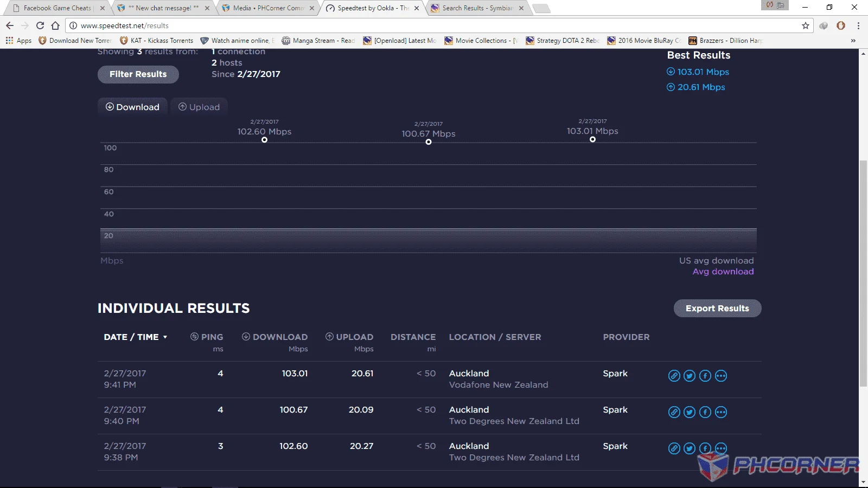
Task: Open [Openload] Latest Movies bookmark
Action: (x=400, y=41)
